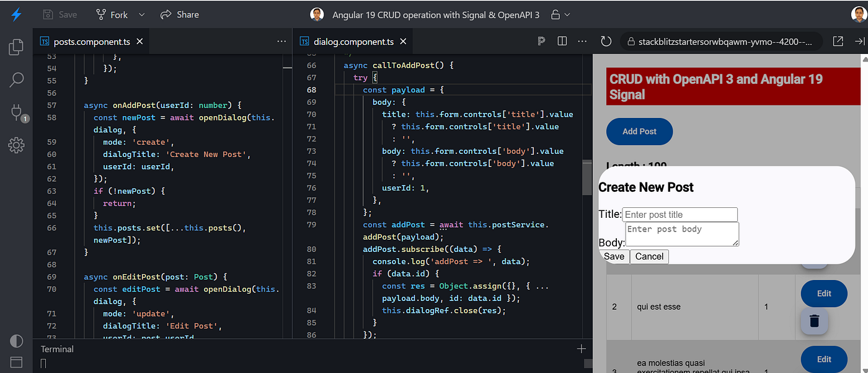Click the Title input field
The image size is (868, 373).
click(x=680, y=215)
